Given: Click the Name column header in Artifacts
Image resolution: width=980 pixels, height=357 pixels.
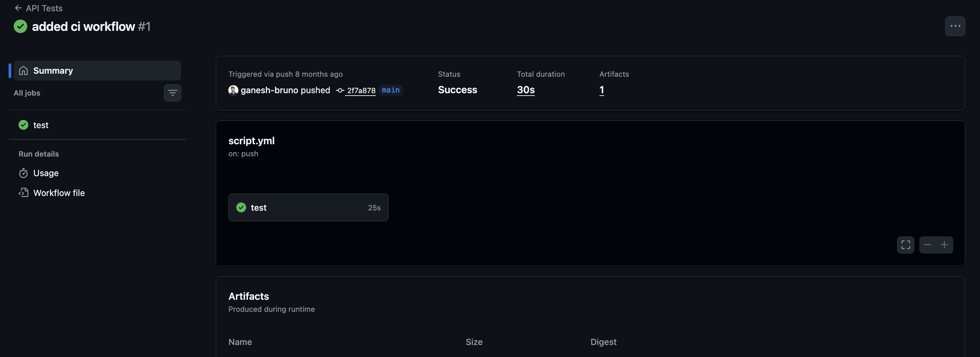Looking at the screenshot, I should (240, 342).
